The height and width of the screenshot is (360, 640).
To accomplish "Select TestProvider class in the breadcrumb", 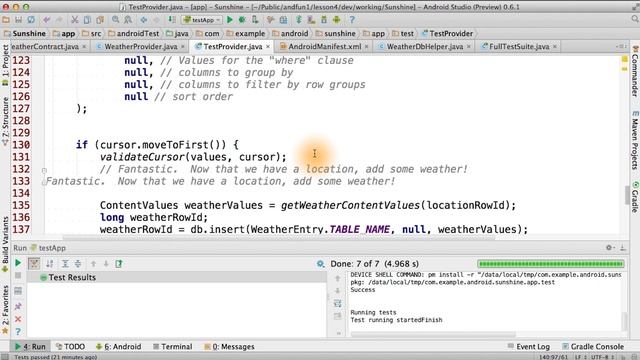I will pos(447,33).
